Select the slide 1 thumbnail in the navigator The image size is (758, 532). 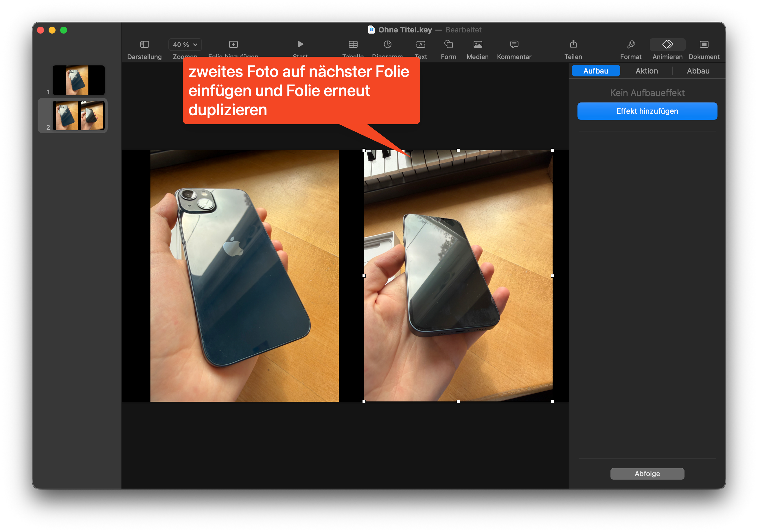(x=79, y=80)
